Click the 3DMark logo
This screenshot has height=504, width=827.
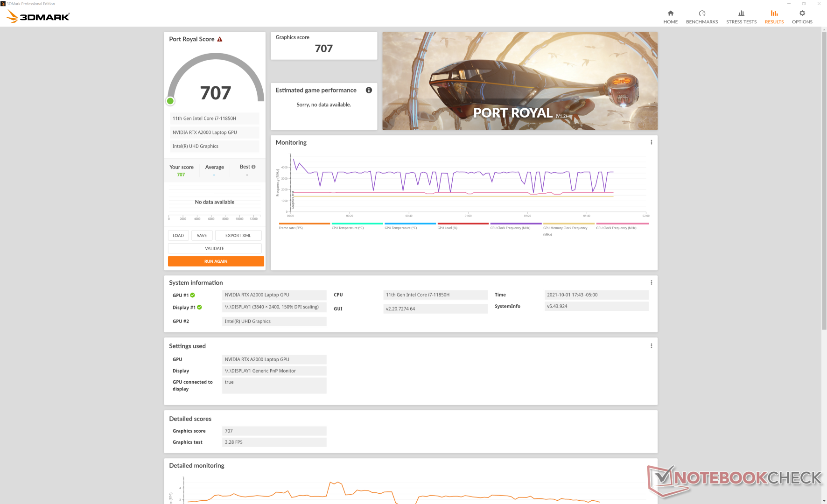pos(38,17)
